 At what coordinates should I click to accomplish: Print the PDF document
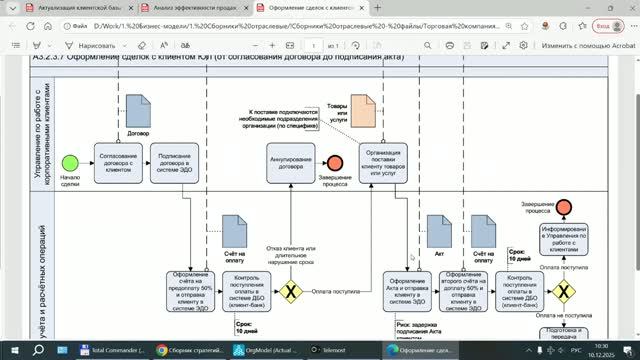click(449, 45)
